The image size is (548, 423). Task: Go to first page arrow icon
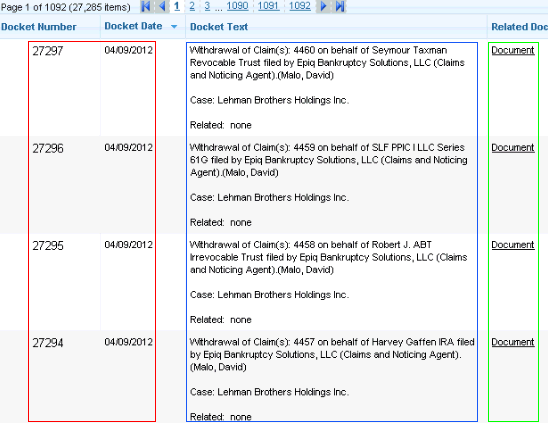(146, 6)
